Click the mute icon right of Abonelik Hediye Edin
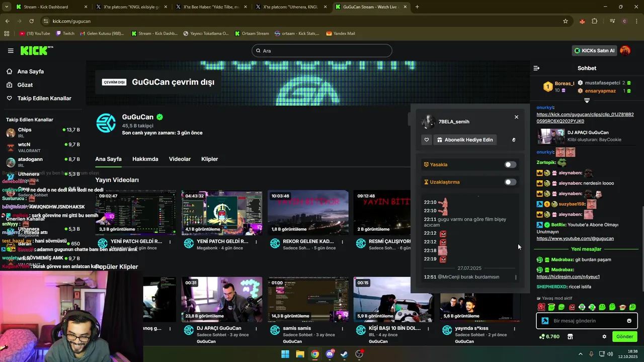Screen dimensions: 644x362 [x=514, y=140]
